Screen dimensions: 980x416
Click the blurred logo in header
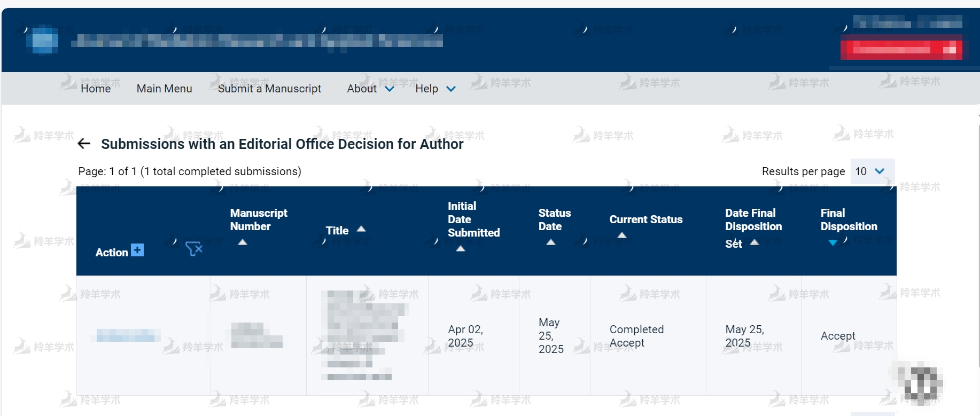45,40
